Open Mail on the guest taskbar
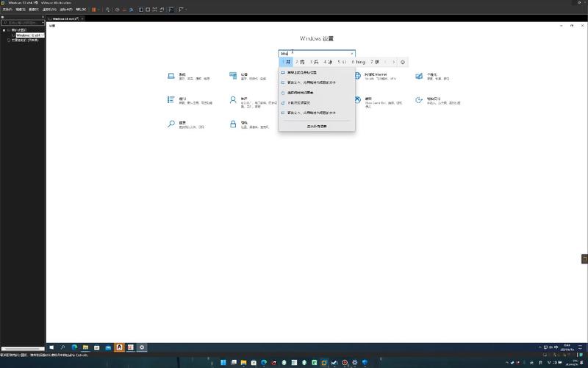588x368 pixels. click(108, 347)
